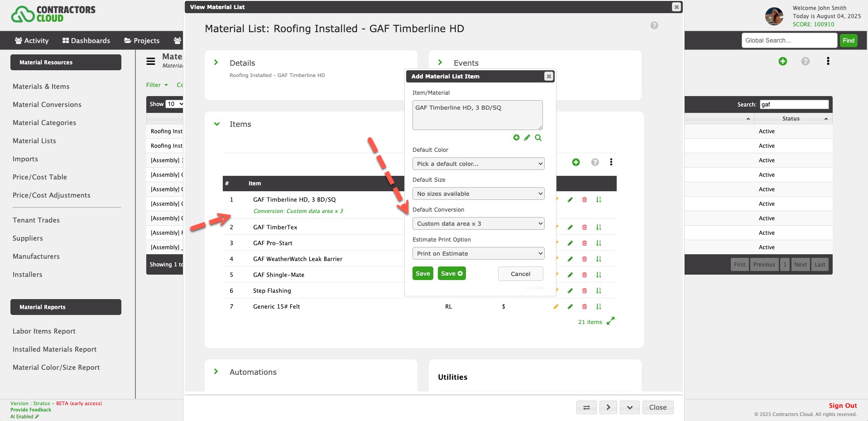Open Material List help question mark icon

(654, 25)
